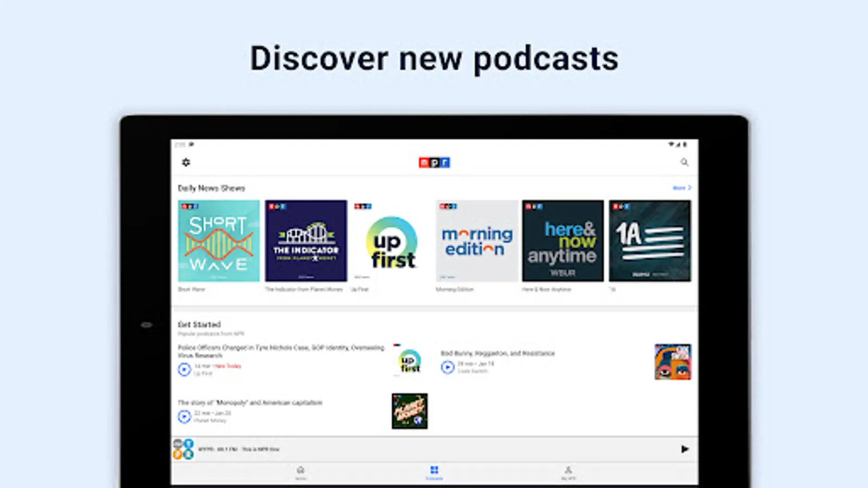
Task: Open the My NPR profile tab
Action: tap(568, 472)
